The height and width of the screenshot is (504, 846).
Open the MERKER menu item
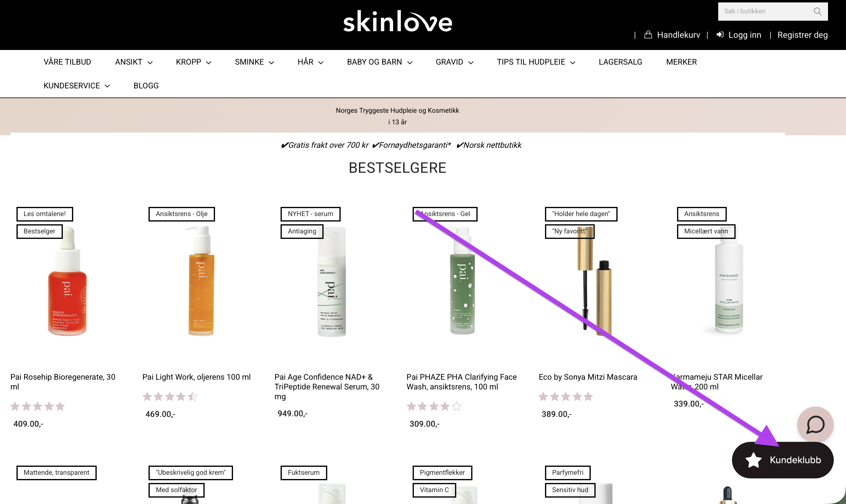681,62
